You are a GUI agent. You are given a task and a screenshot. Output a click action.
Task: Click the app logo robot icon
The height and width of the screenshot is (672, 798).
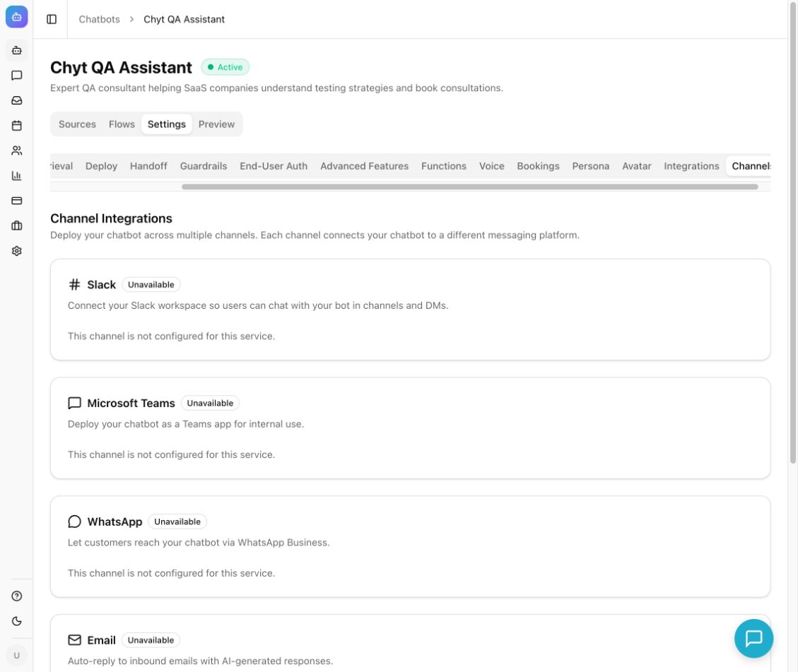pyautogui.click(x=17, y=17)
